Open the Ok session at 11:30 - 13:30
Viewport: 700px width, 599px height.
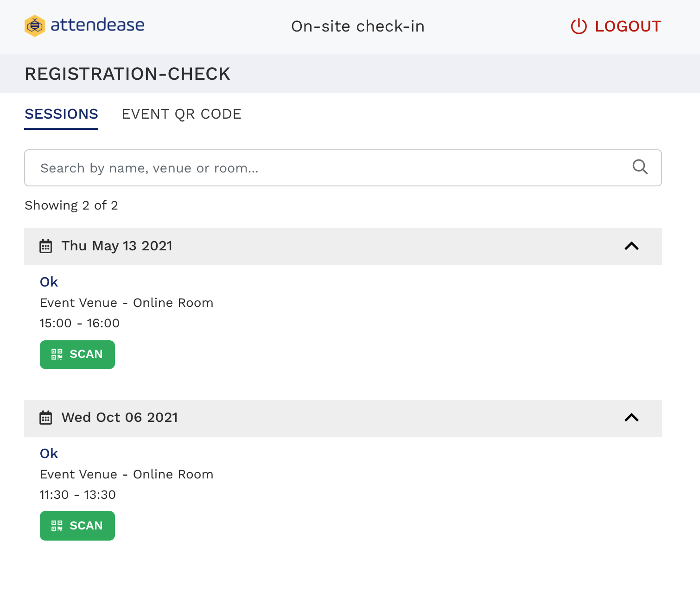click(x=49, y=453)
